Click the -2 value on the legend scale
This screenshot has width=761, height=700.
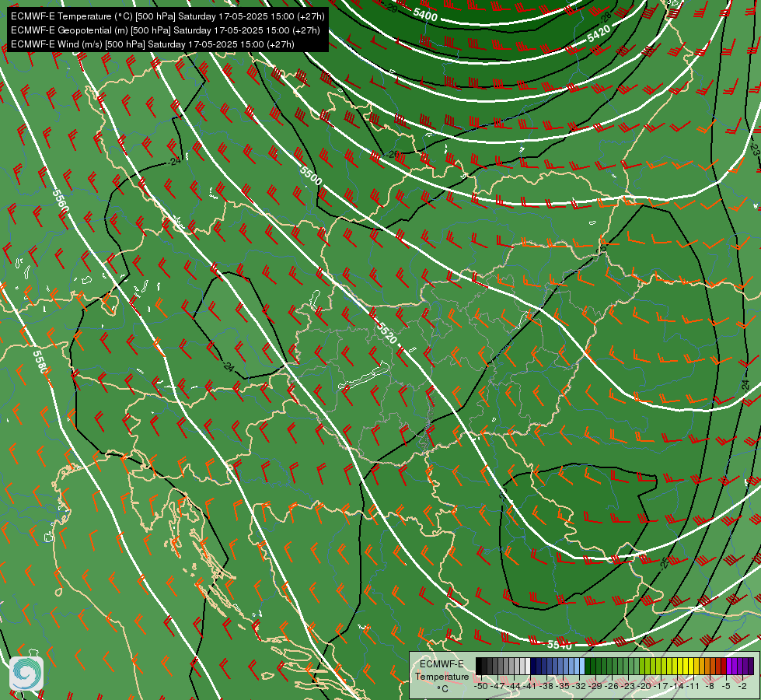point(742,686)
